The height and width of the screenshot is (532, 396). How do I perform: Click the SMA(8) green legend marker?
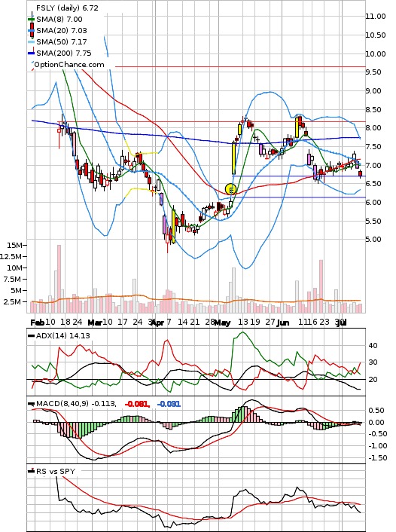[x=31, y=19]
